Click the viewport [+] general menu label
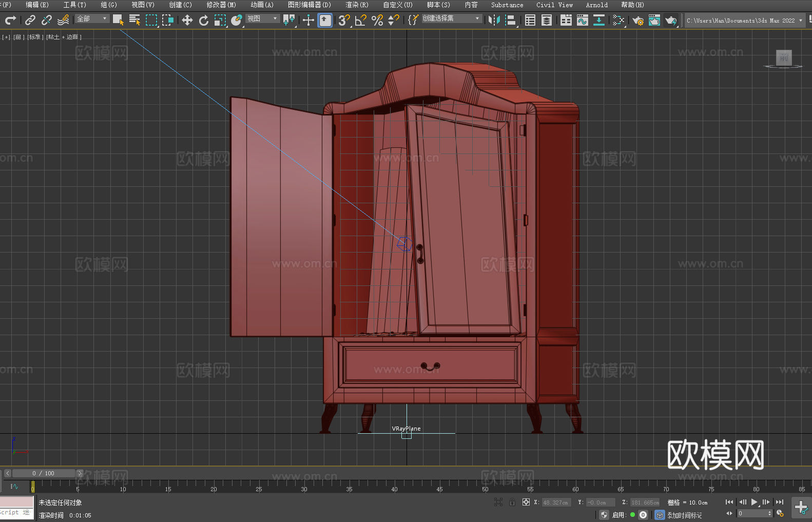The height and width of the screenshot is (522, 812). point(6,37)
